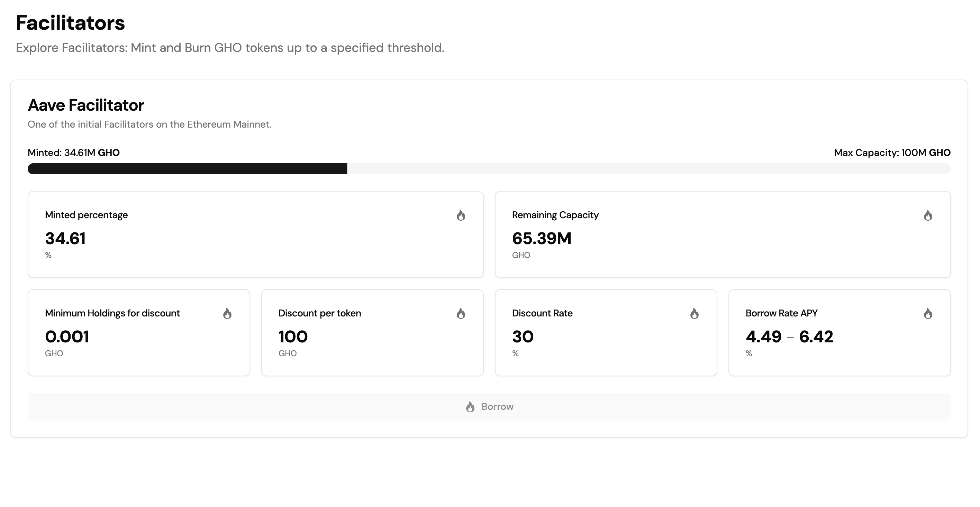The height and width of the screenshot is (507, 980).
Task: Click the 4.49 – 6.42 borrow rate value
Action: (x=789, y=337)
